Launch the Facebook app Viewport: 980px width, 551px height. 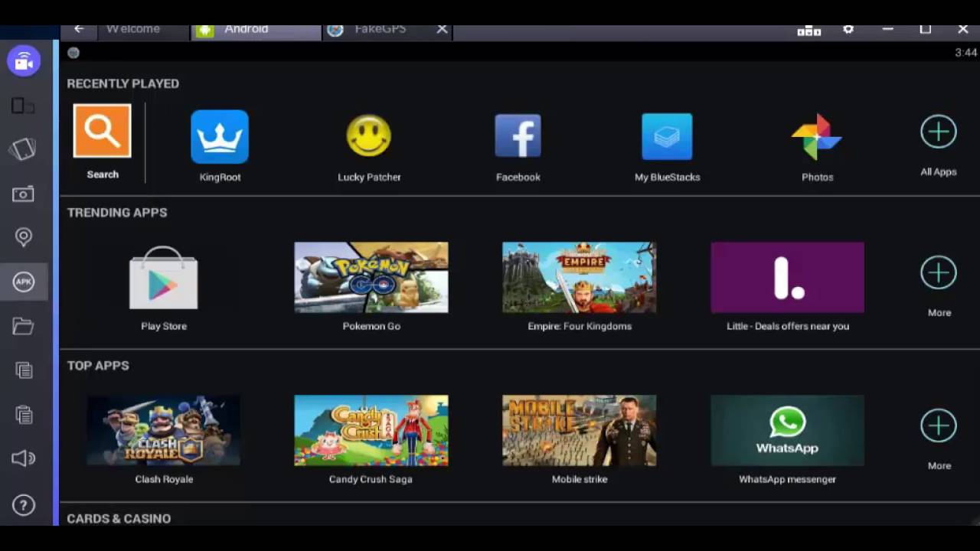[518, 136]
